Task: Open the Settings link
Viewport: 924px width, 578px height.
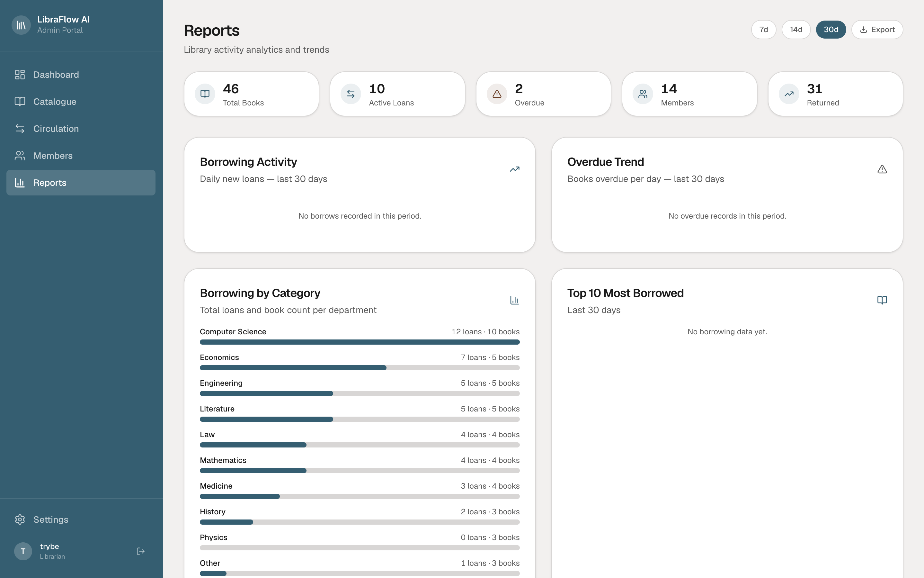Action: coord(81,519)
